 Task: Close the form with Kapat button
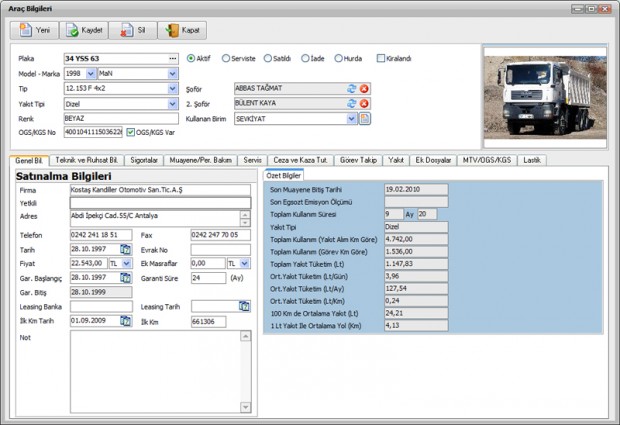[x=182, y=30]
